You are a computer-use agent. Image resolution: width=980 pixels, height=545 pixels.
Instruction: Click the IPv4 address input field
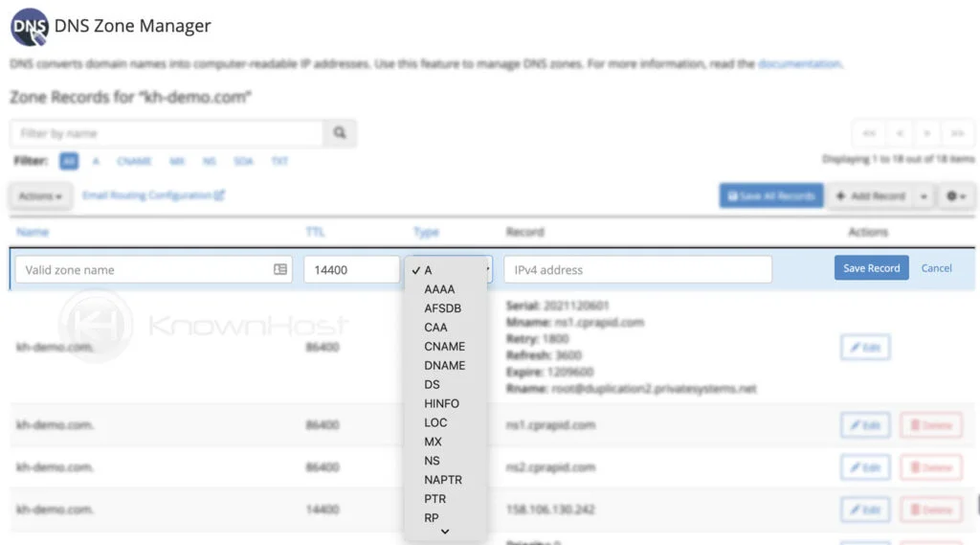[x=637, y=270]
